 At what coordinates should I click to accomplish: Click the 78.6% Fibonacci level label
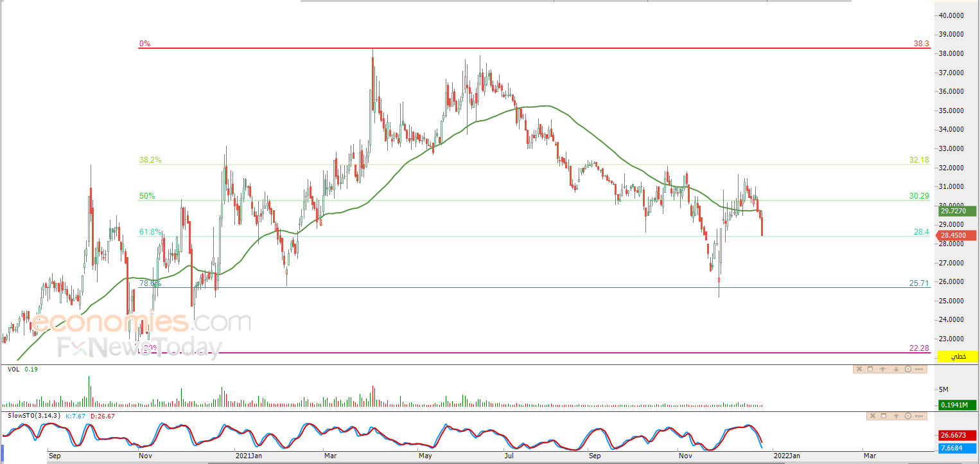[151, 283]
